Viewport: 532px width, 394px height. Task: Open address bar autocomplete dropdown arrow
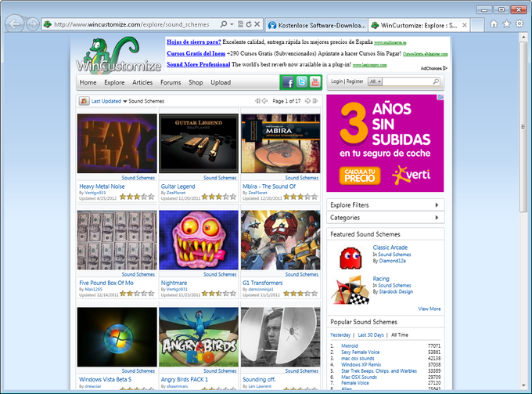pyautogui.click(x=232, y=24)
